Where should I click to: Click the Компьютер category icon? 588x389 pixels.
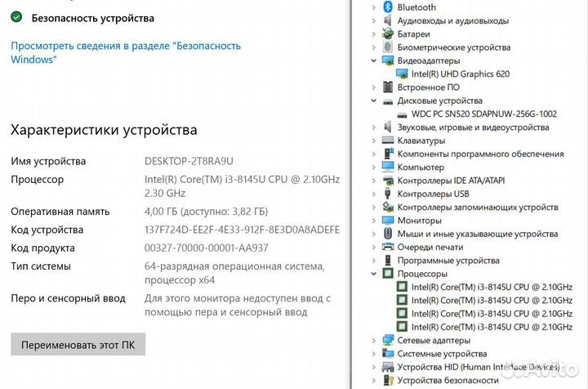pyautogui.click(x=388, y=167)
